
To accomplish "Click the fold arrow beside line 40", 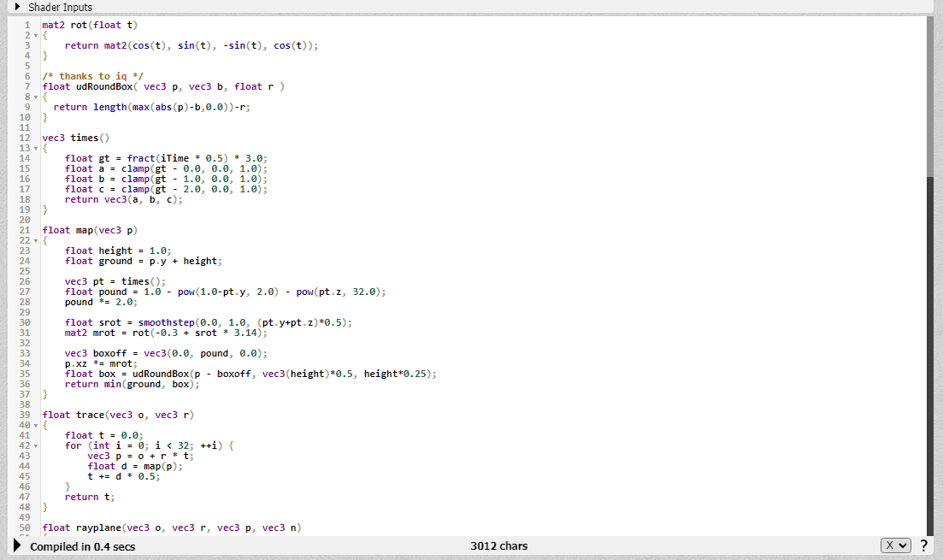I will click(x=35, y=425).
